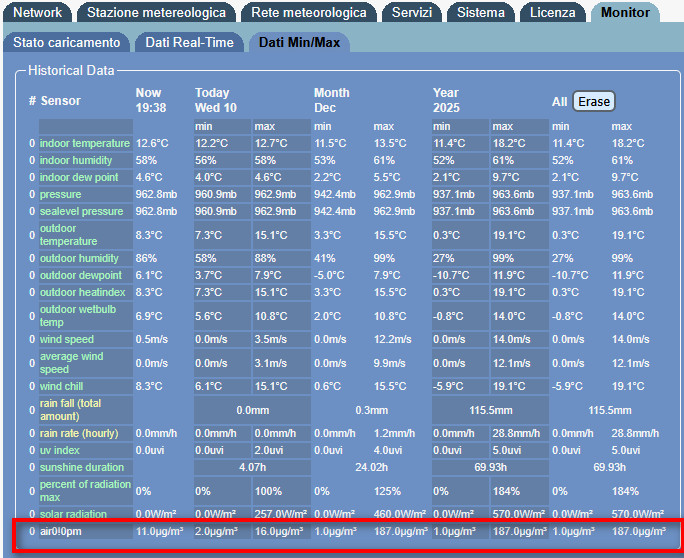Open the Network tab
684x558 pixels.
point(38,13)
